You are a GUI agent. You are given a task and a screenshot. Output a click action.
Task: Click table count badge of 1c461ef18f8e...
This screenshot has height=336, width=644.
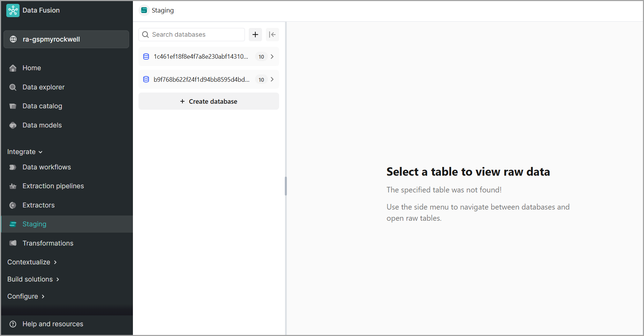pyautogui.click(x=261, y=57)
